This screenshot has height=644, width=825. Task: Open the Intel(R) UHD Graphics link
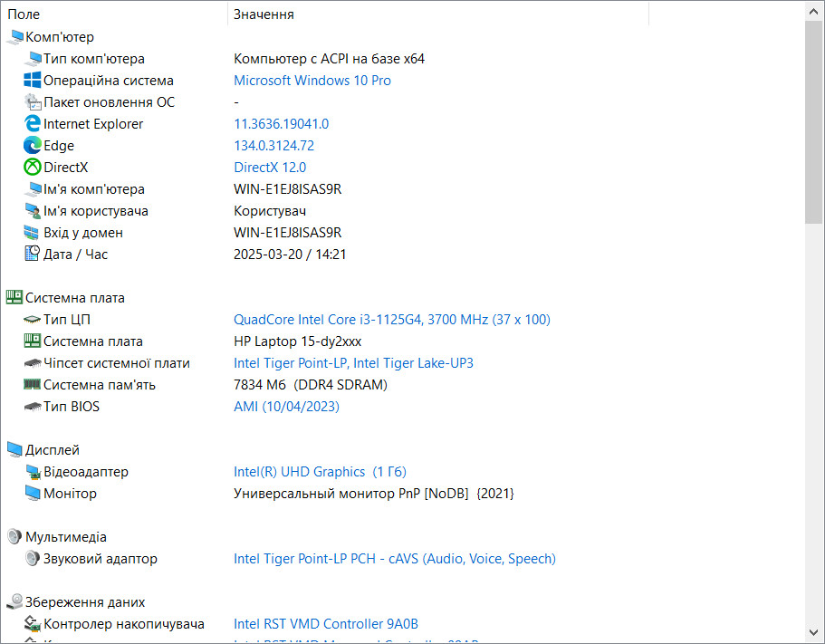(x=320, y=472)
